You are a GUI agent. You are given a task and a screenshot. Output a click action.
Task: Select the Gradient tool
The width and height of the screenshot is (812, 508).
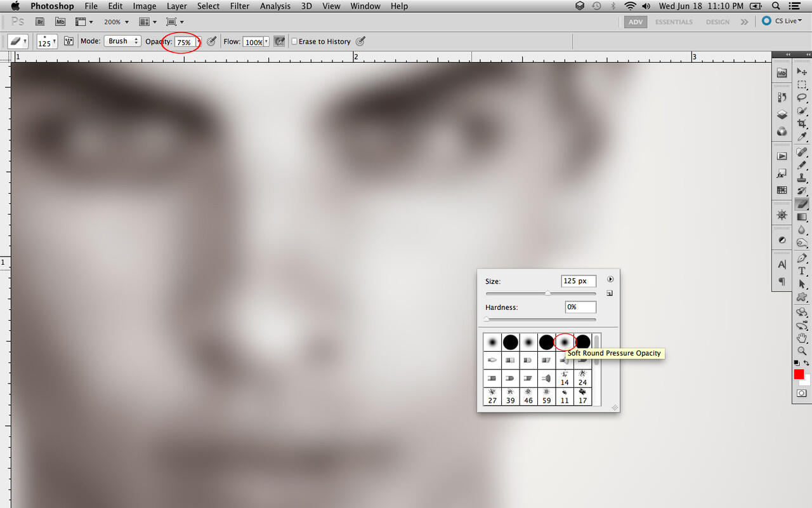pos(802,217)
